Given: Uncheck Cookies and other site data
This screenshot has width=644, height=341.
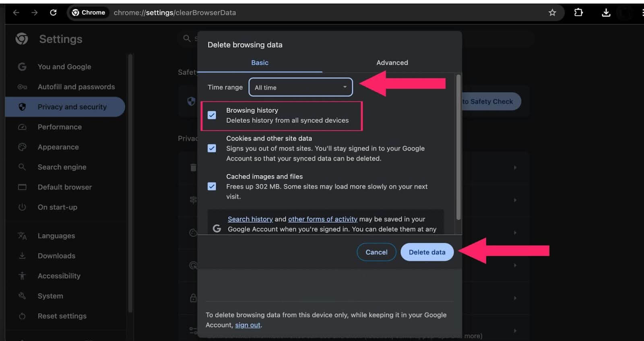Looking at the screenshot, I should (x=212, y=148).
